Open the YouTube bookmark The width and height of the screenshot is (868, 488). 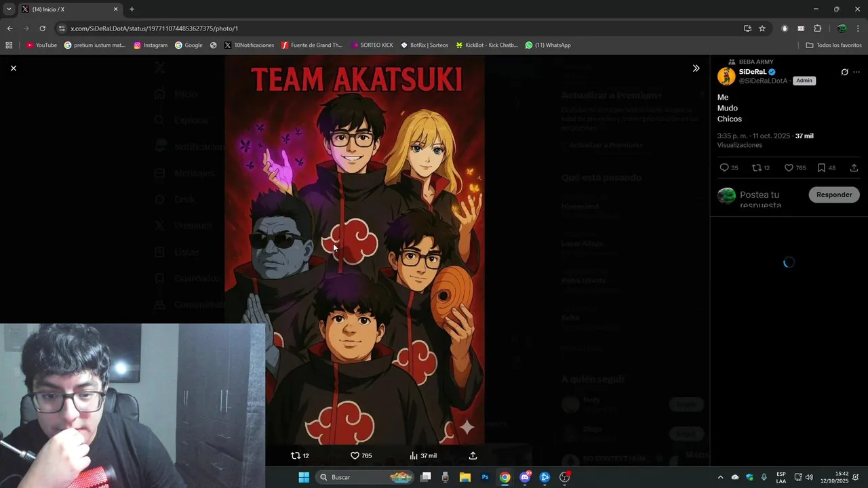point(41,45)
